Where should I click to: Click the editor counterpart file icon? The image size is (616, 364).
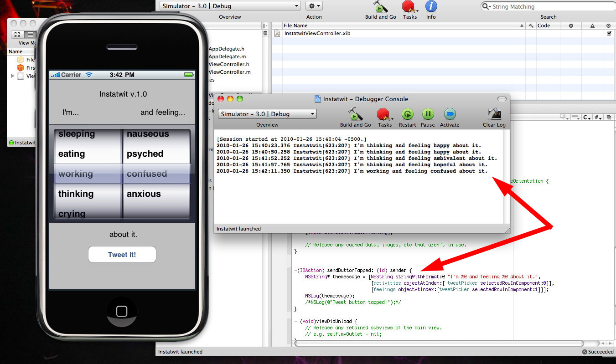click(610, 118)
